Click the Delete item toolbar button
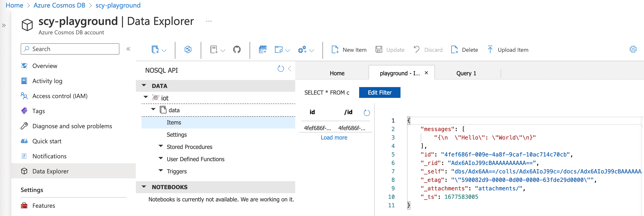Screen dimensions: 644x216 point(464,50)
